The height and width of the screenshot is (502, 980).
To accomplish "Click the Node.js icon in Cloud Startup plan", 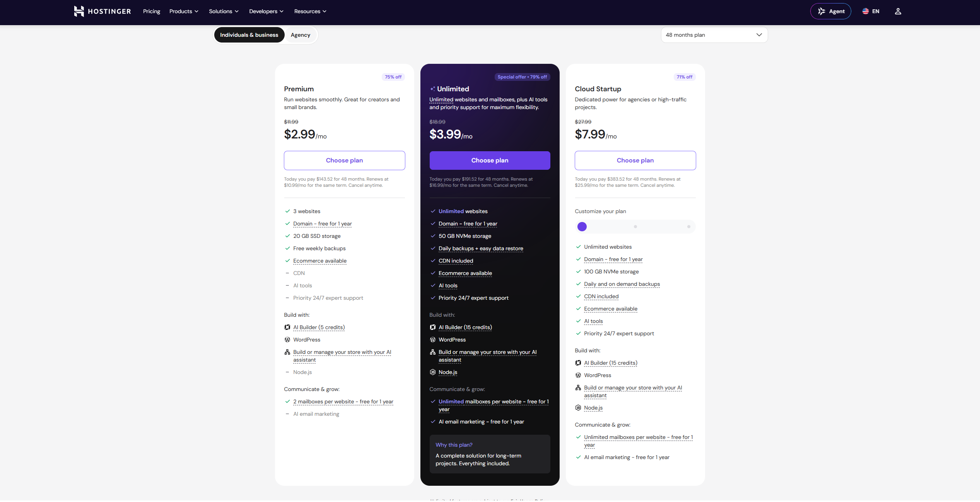I will coord(578,408).
